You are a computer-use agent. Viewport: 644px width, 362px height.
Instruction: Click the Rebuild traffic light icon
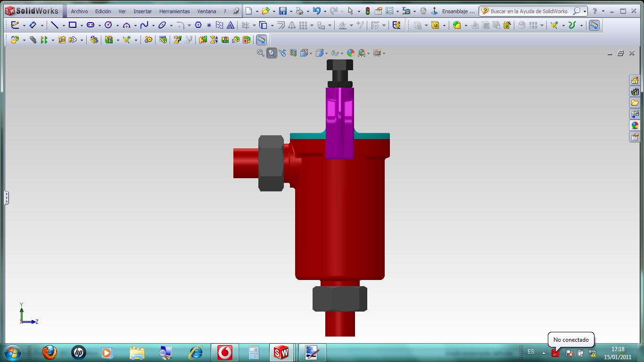(368, 11)
